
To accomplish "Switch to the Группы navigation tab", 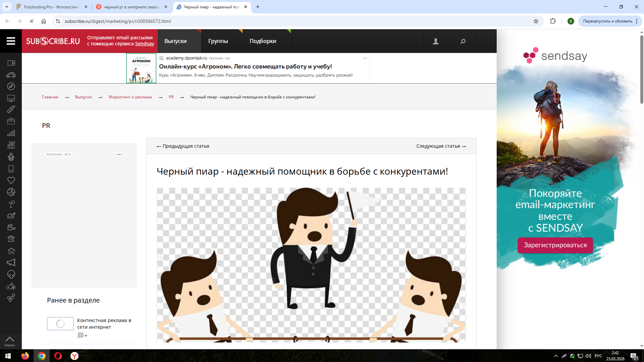I will (218, 41).
